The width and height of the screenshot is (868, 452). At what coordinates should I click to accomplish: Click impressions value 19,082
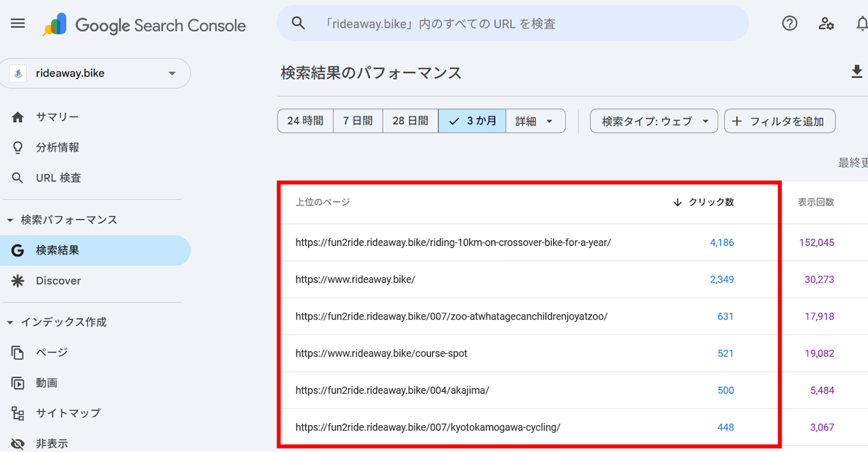point(819,353)
